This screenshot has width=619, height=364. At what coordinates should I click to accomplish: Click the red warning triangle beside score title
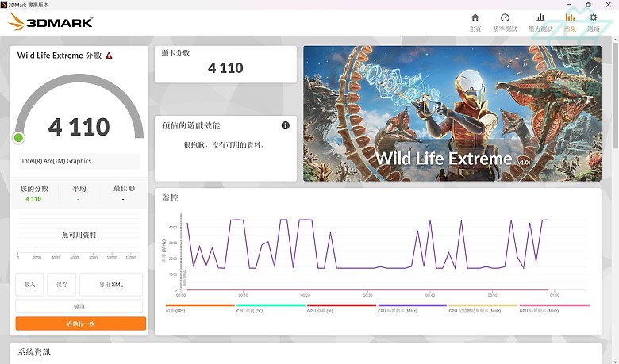[109, 56]
